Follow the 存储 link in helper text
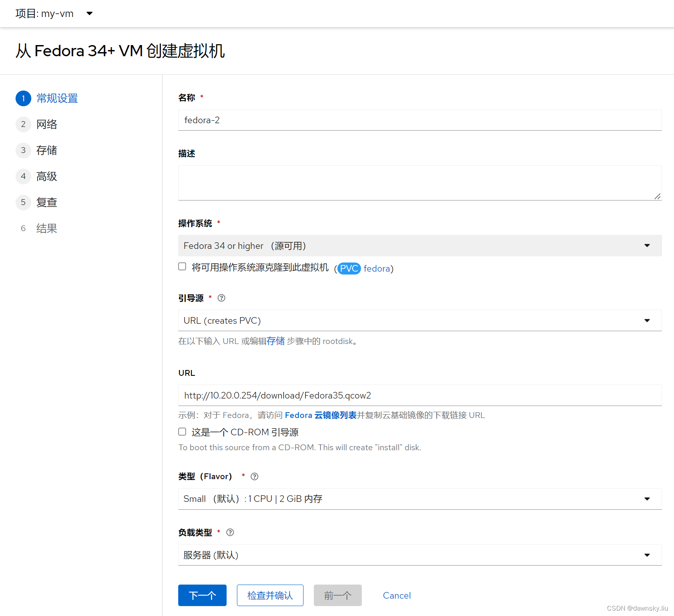The width and height of the screenshot is (674, 616). 275,341
